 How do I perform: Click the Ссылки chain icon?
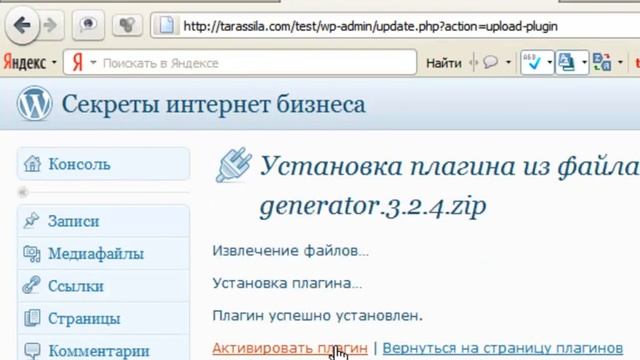[31, 285]
